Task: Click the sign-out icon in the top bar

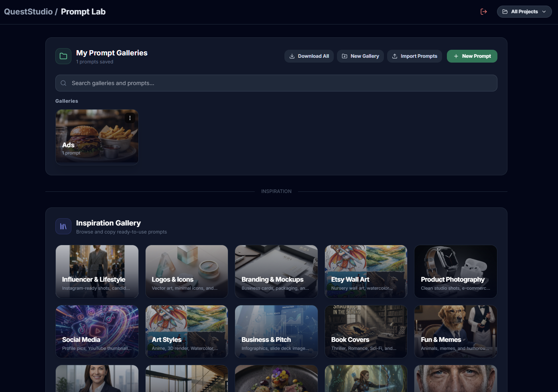Action: point(484,12)
